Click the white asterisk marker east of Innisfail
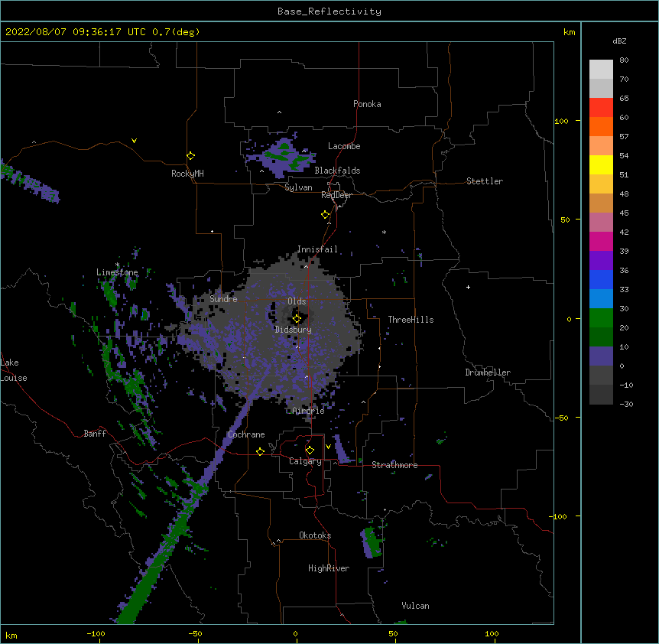659x644 pixels. pos(384,232)
